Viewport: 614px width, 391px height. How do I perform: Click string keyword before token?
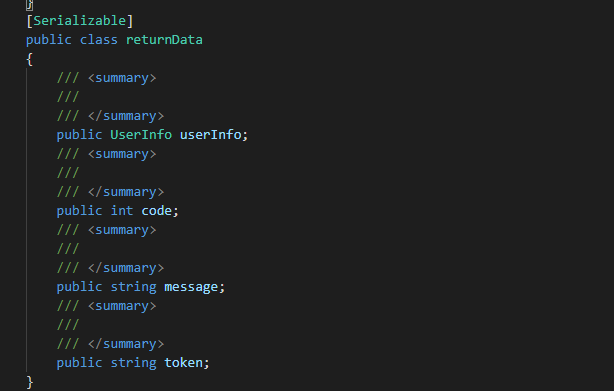133,363
